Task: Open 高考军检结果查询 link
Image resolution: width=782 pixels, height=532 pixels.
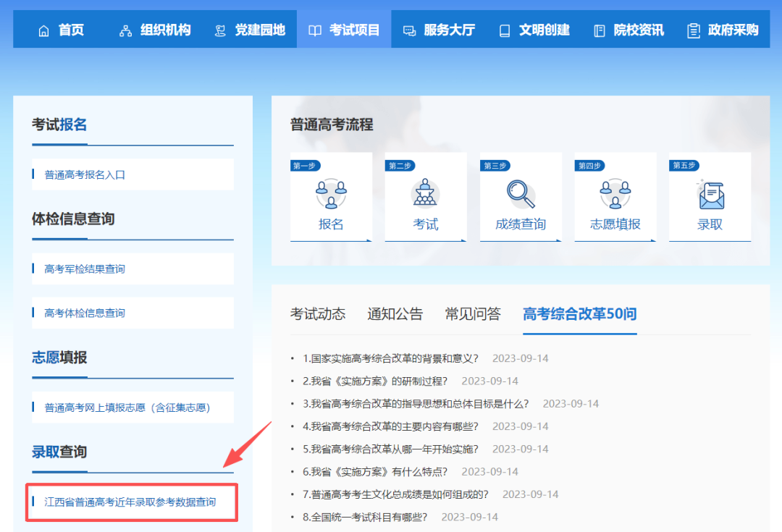Action: [85, 269]
